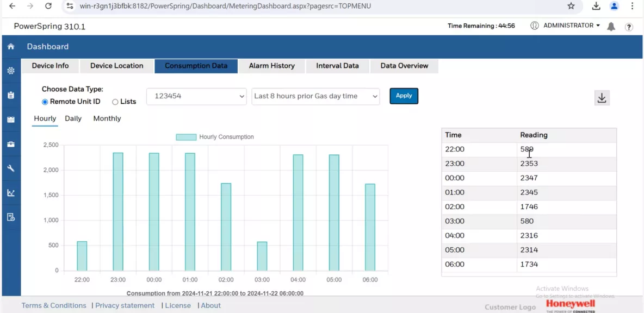Image resolution: width=644 pixels, height=313 pixels.
Task: Open the Privacy statement link
Action: click(x=125, y=305)
